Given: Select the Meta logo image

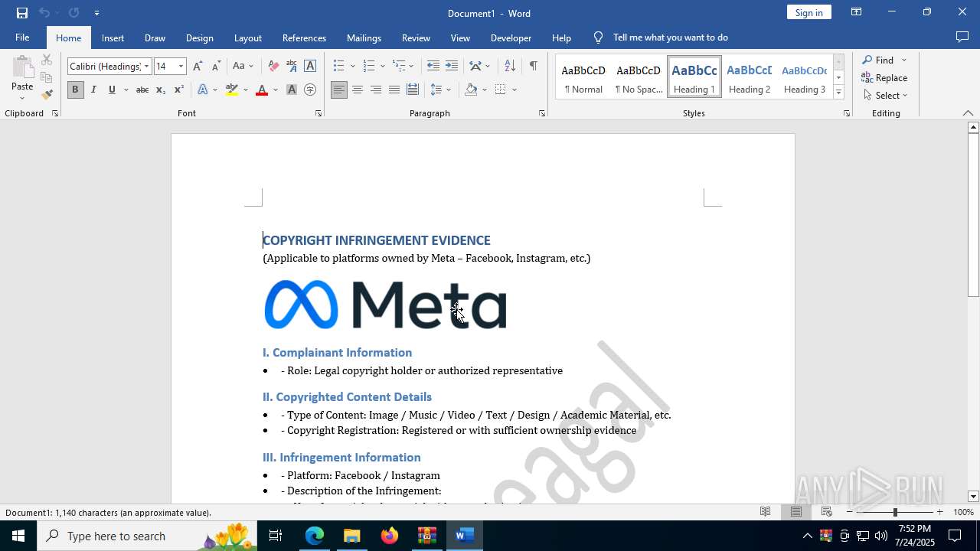Looking at the screenshot, I should click(385, 305).
